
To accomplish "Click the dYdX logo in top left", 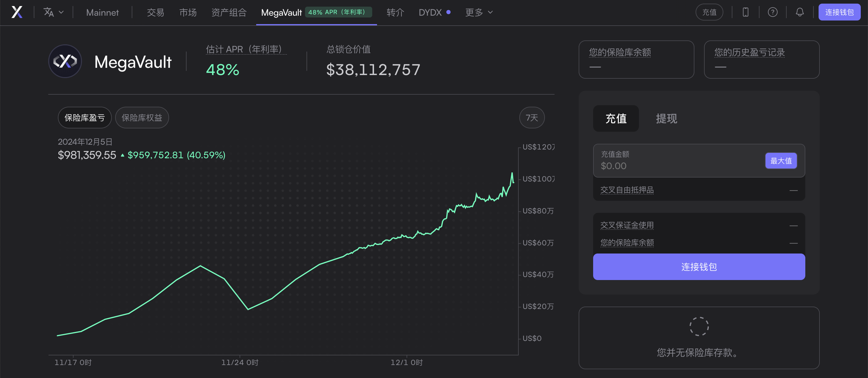I will tap(17, 12).
